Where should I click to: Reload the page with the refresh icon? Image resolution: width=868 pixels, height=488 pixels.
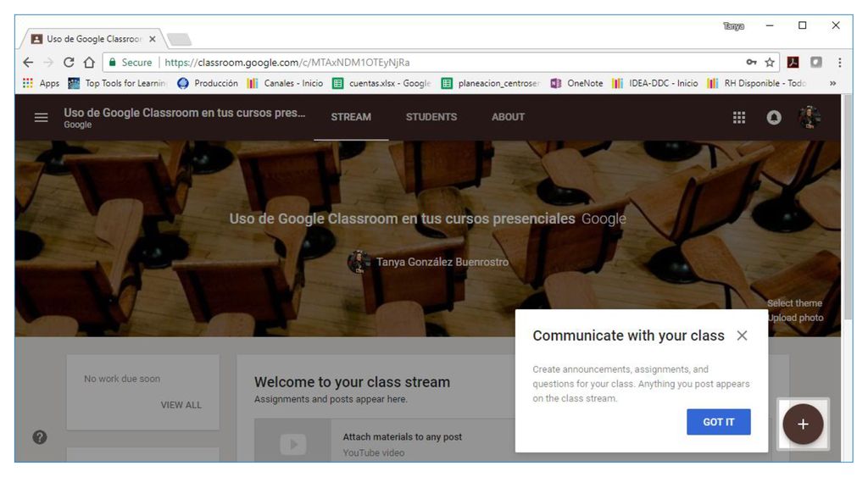click(x=69, y=63)
